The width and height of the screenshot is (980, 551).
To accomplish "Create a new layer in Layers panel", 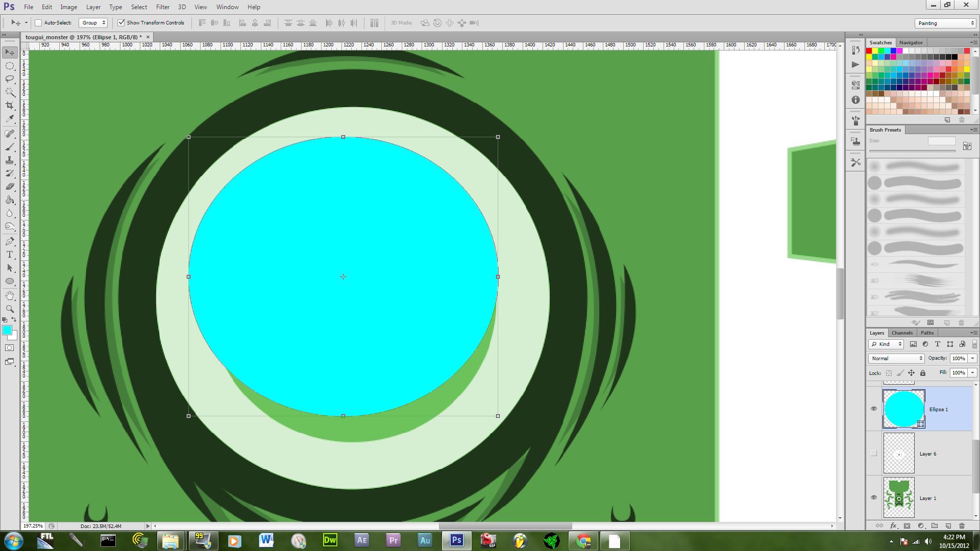I will tap(948, 525).
